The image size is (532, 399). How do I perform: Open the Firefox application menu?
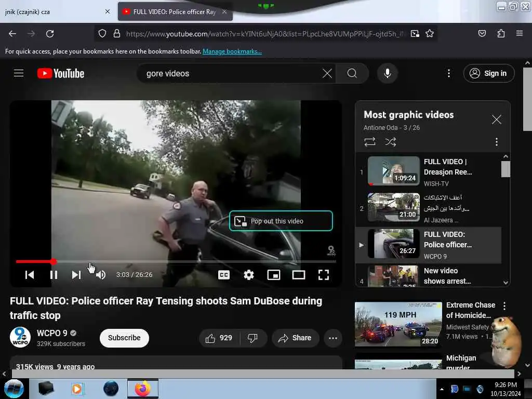520,34
